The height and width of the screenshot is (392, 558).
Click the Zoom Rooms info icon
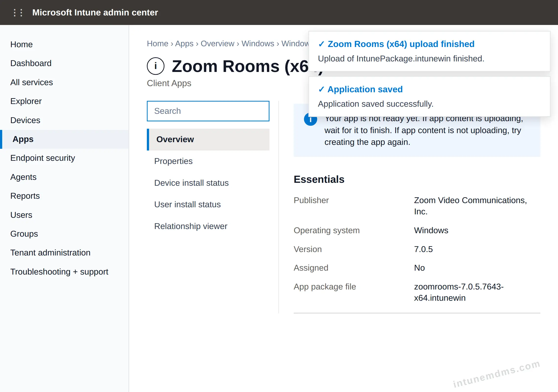(x=155, y=66)
